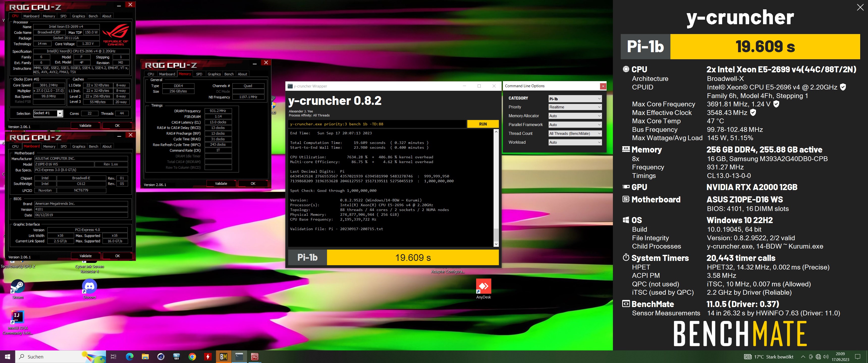
Task: Click 'Validation File: Pi - 20230917-200715.txt' line
Action: coord(336,229)
